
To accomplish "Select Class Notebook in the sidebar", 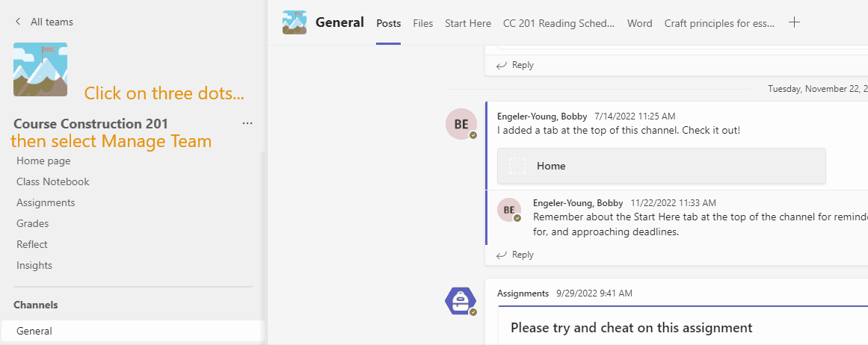I will coord(53,181).
